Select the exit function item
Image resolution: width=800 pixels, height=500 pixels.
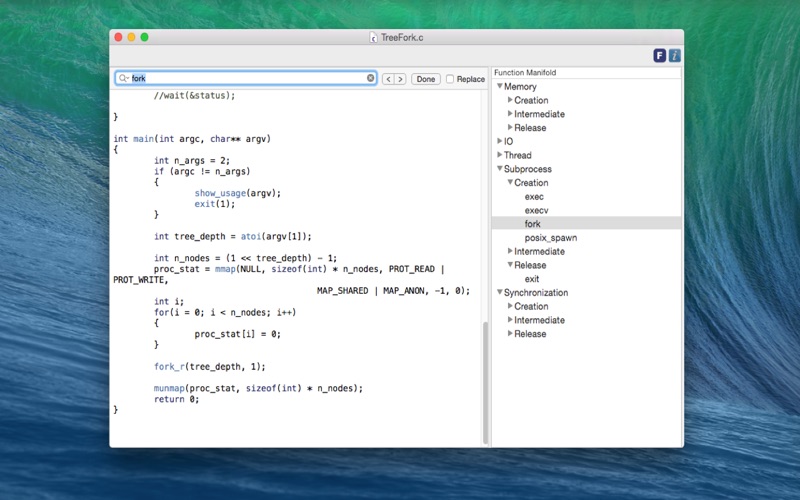[x=532, y=279]
